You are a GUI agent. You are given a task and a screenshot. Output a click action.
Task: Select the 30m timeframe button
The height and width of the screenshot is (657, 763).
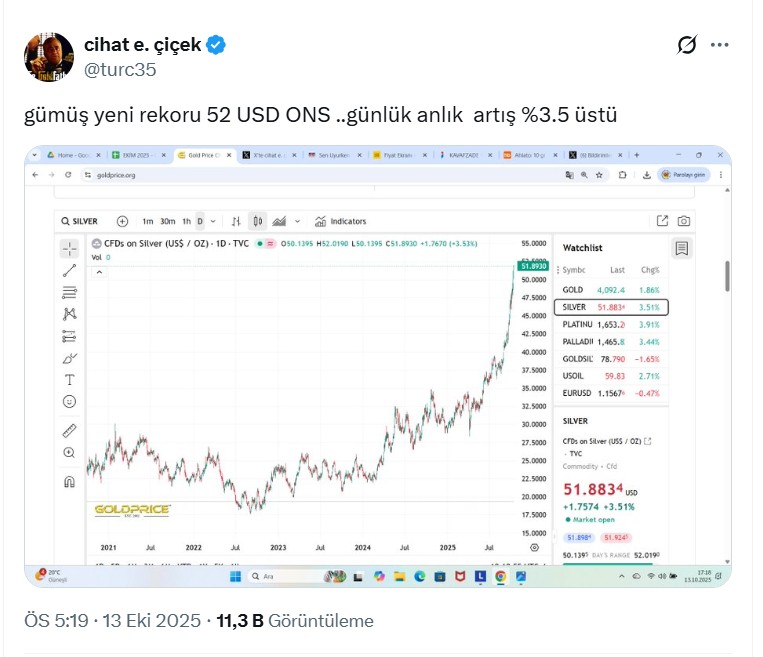(167, 221)
